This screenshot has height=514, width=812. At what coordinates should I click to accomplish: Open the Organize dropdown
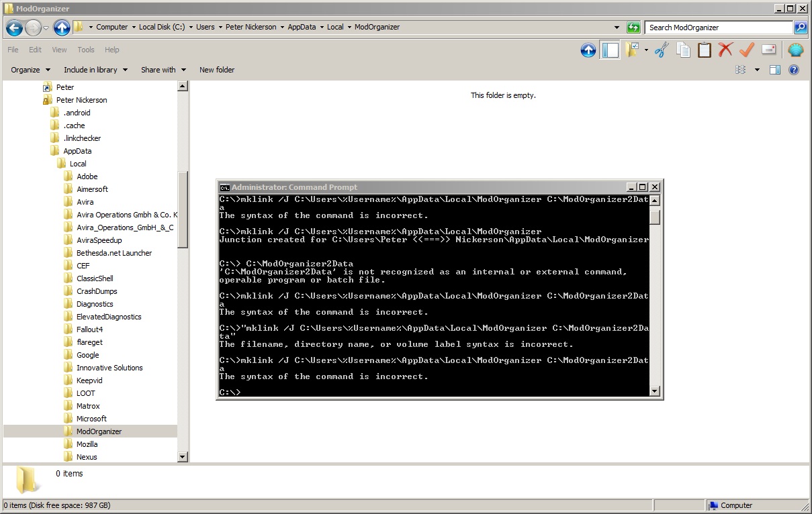pos(31,70)
